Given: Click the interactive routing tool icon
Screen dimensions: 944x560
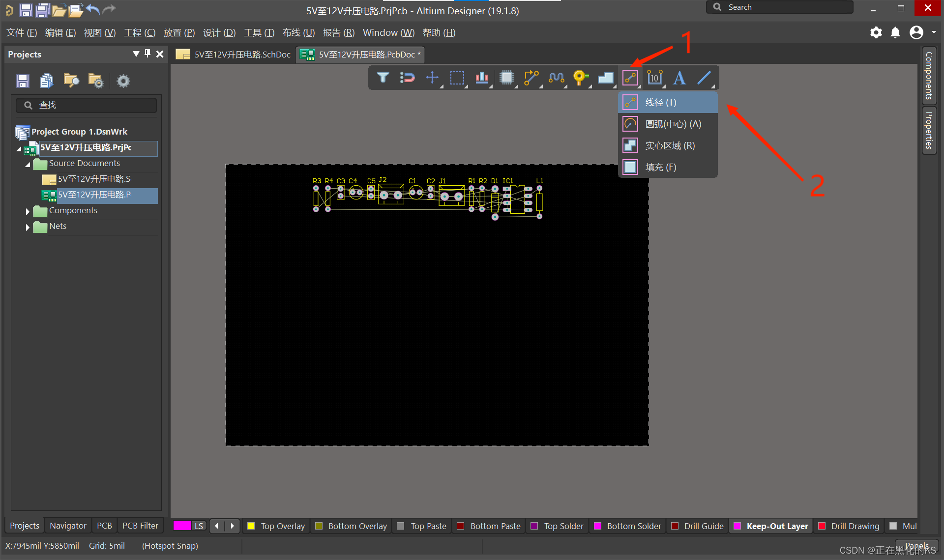Looking at the screenshot, I should point(531,78).
